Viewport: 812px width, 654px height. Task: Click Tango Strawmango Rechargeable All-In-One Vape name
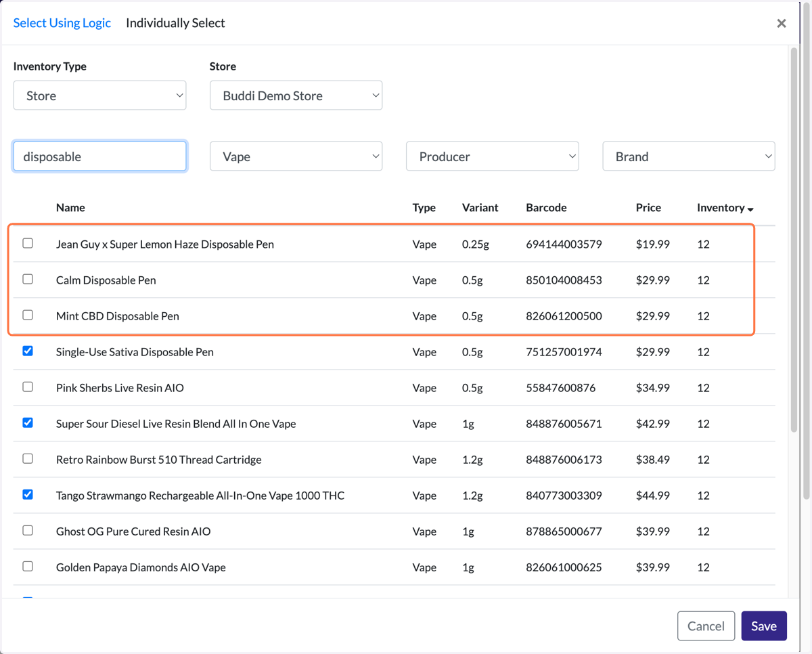[x=200, y=496]
